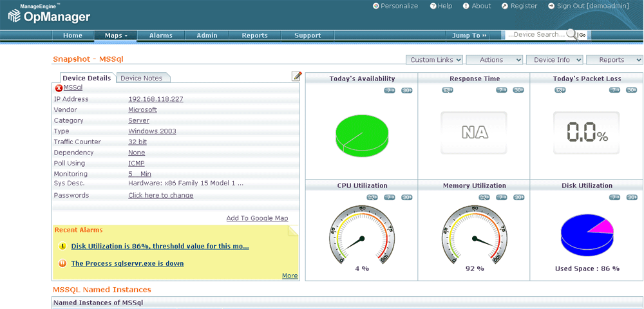Click the 7-day icon in Memory Utilization
This screenshot has height=309, width=644.
pyautogui.click(x=502, y=198)
